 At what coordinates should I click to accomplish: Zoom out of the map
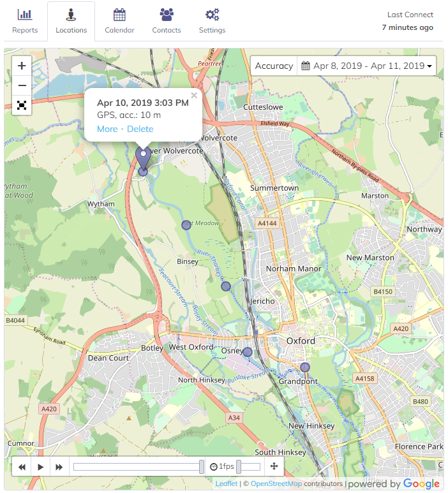coord(22,85)
